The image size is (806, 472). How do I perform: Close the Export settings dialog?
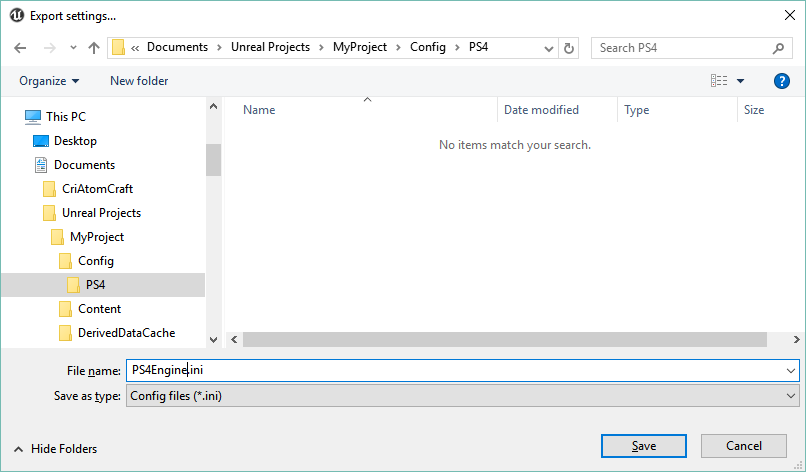click(790, 15)
